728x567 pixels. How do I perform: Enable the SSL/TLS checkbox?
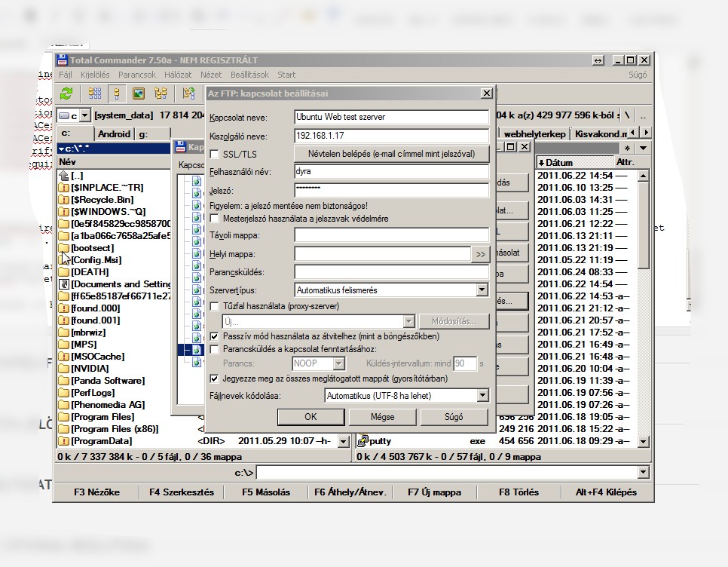[x=215, y=154]
